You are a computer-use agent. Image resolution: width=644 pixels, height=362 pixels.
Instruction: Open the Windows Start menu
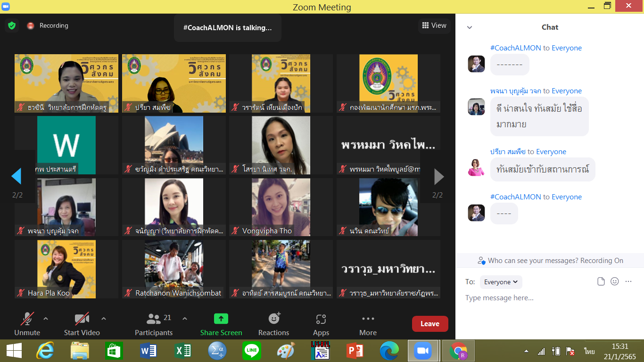pos(14,351)
